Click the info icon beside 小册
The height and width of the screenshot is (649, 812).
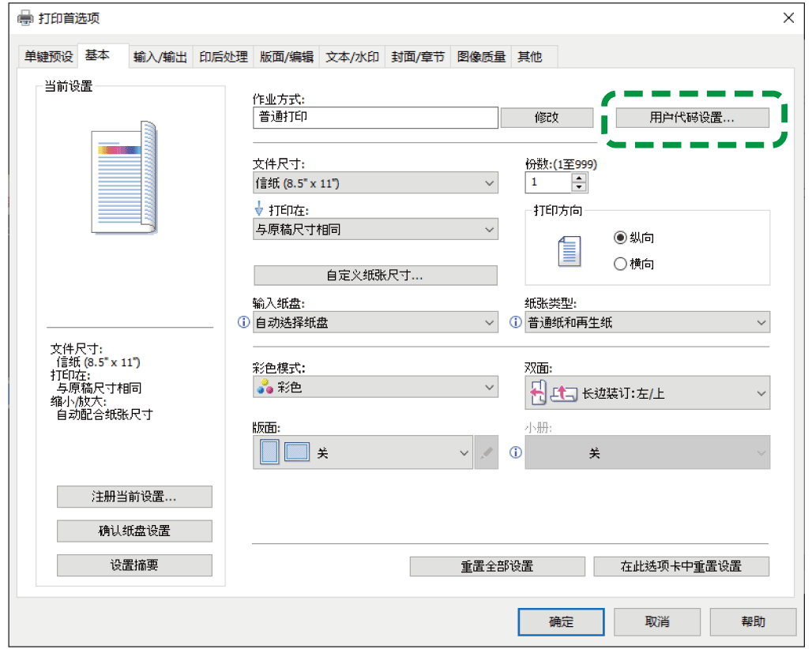coord(515,452)
